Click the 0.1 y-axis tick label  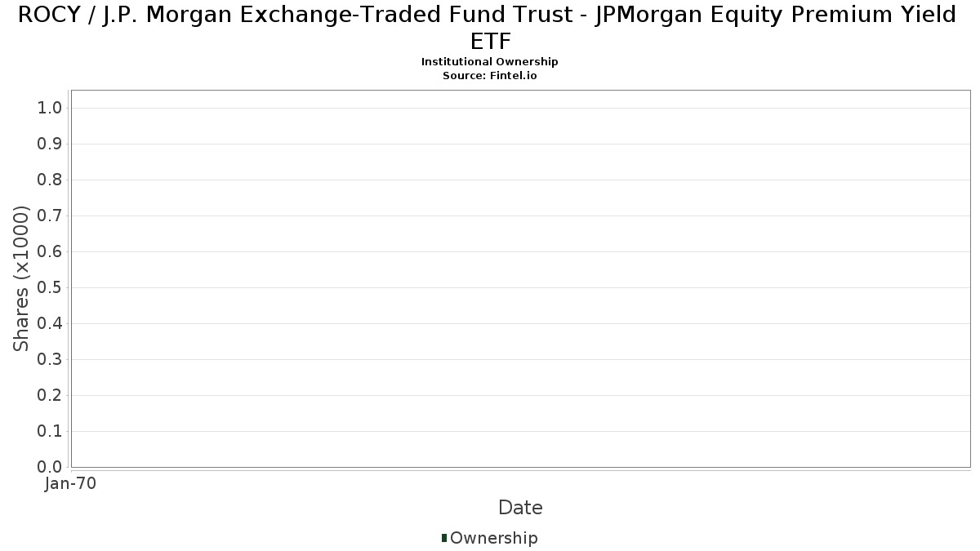point(51,432)
